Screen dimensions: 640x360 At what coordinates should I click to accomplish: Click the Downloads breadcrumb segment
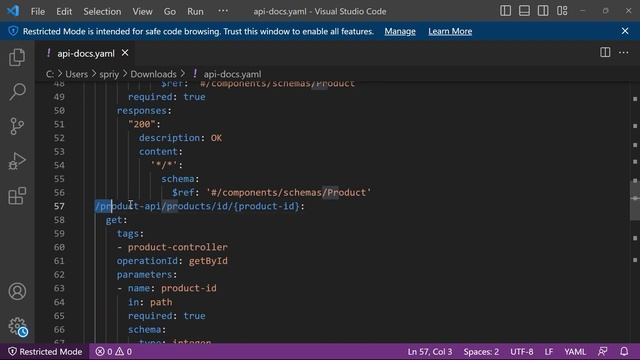(153, 74)
